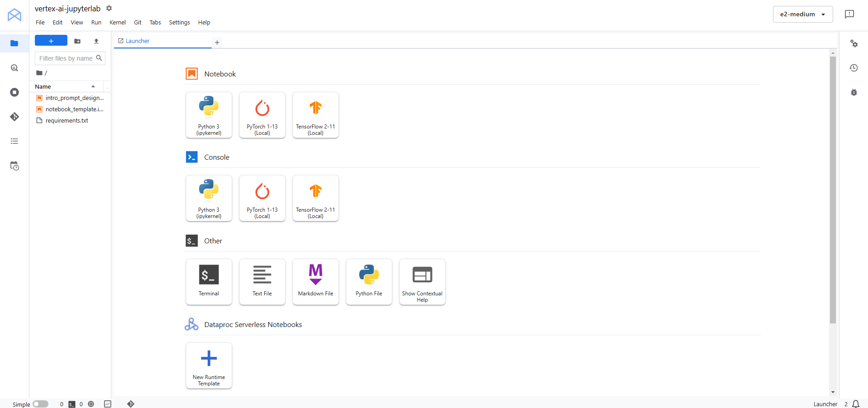Open the history clock icon in right sidebar

[x=854, y=68]
